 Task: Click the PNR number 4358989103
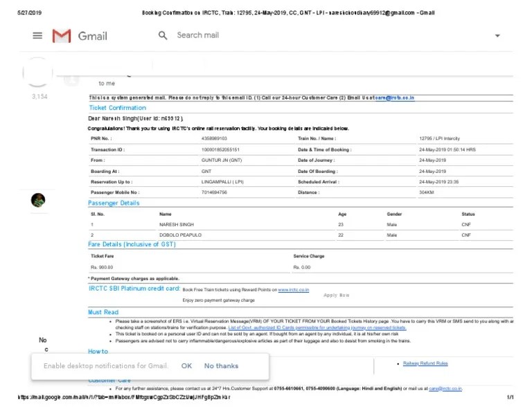pos(214,138)
